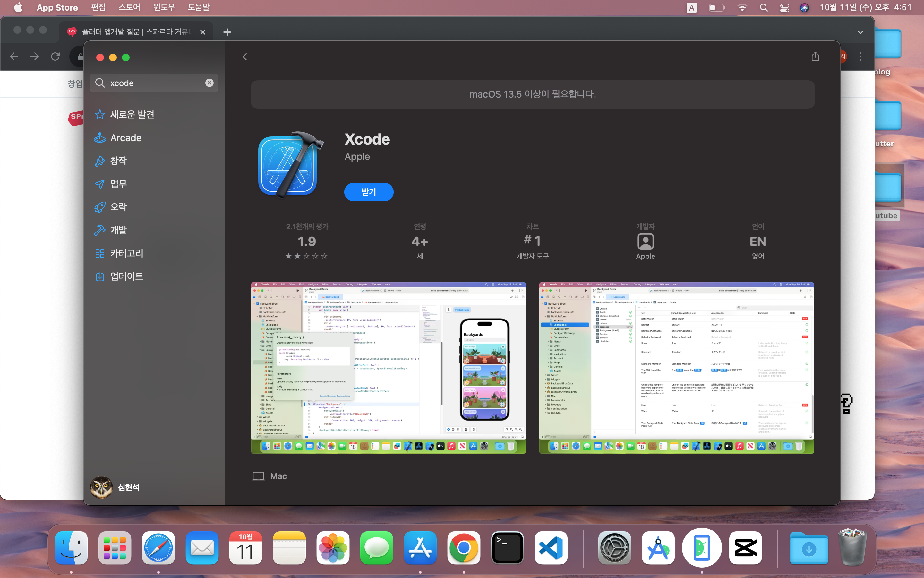Open the 심현석 account profile

coord(115,487)
